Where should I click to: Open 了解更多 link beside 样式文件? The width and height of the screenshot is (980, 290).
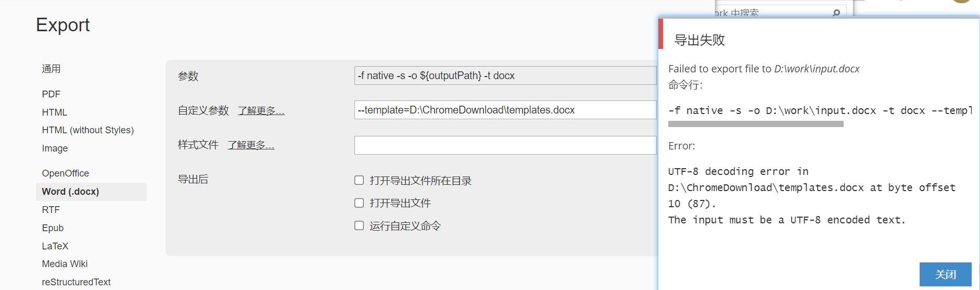tap(251, 145)
